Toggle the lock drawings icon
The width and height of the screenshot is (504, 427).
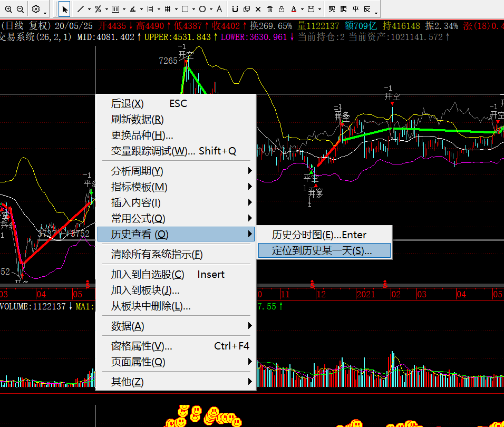(281, 9)
